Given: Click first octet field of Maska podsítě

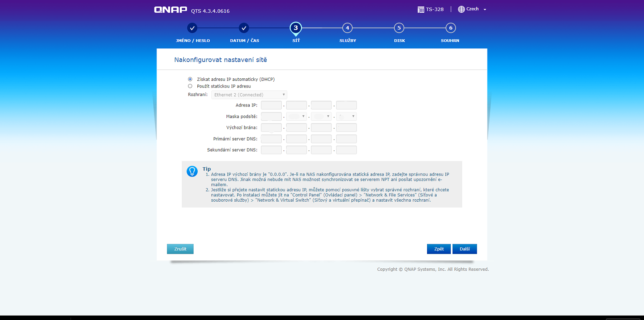Looking at the screenshot, I should (271, 116).
